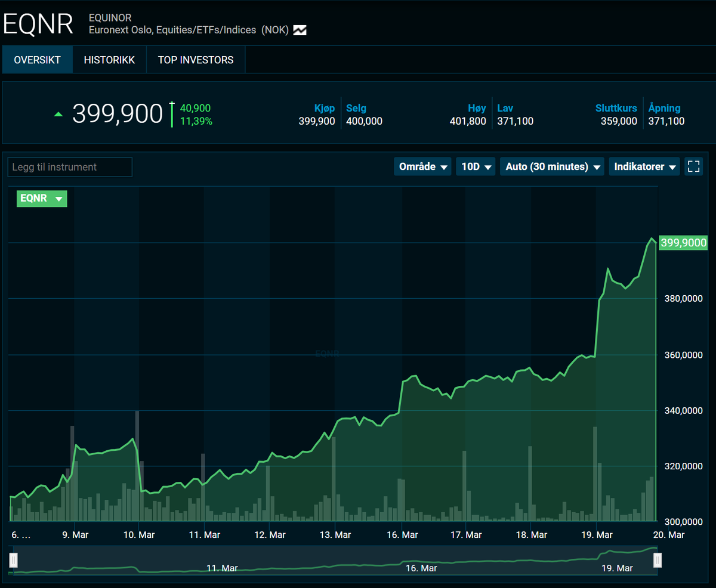Click the 11. Mar date label on main axis
The image size is (716, 588).
tap(205, 535)
